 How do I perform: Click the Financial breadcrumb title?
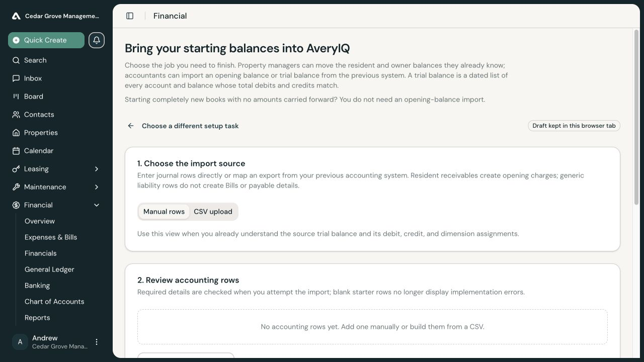(x=170, y=16)
